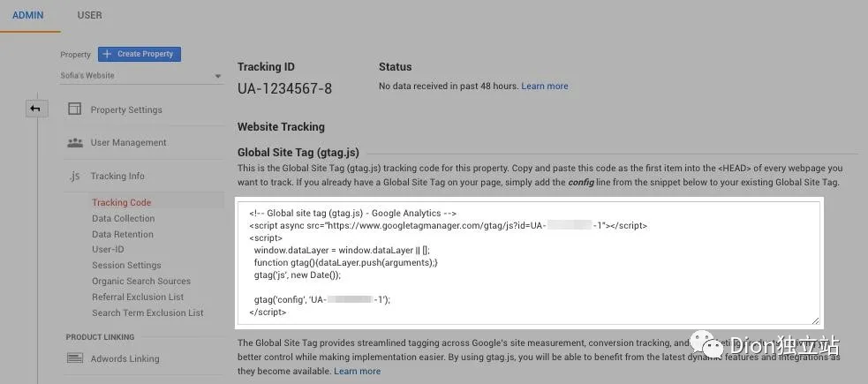Open Learn more link beside status
This screenshot has height=384, width=868.
coord(545,87)
